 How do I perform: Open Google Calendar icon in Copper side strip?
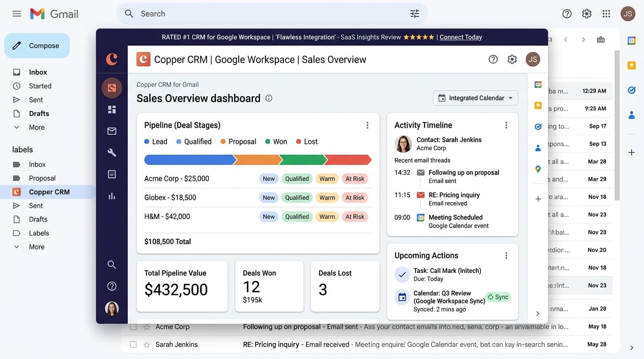(x=538, y=85)
